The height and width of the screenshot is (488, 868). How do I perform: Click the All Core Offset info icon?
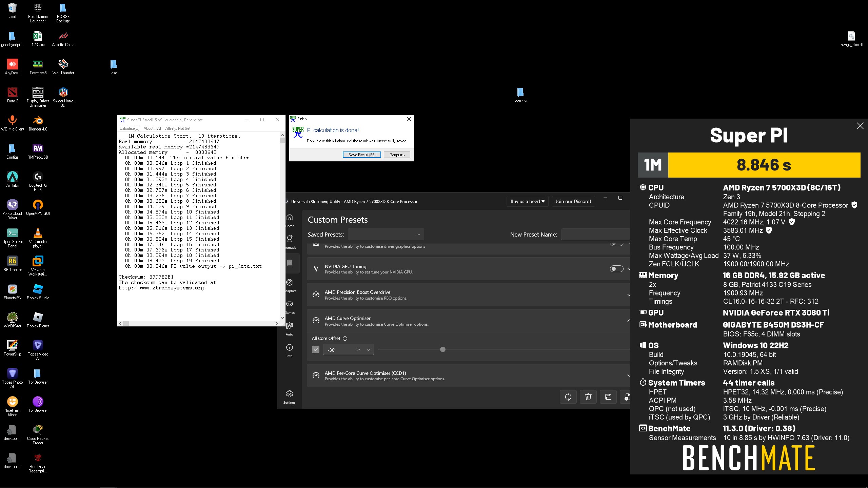pyautogui.click(x=345, y=339)
